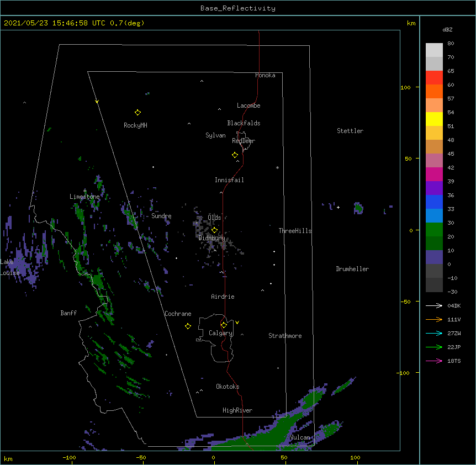
Task: Click the yellow diamond marker at Olds
Action: point(214,230)
